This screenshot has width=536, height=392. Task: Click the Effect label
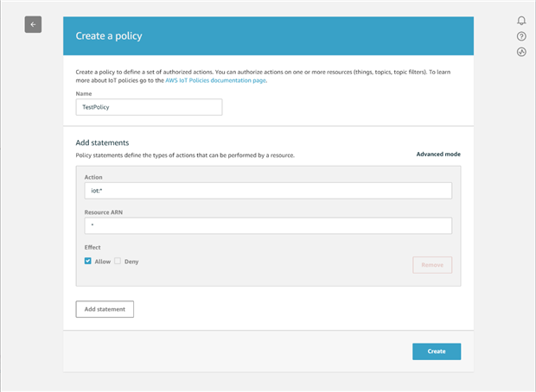93,247
